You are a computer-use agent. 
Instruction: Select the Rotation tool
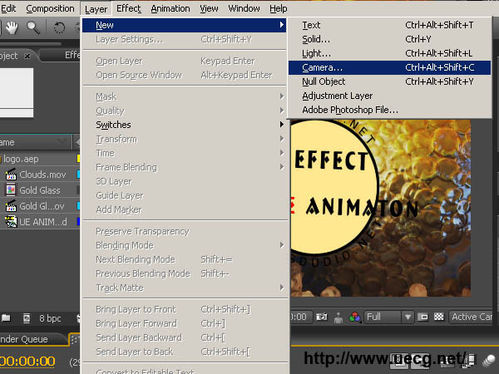click(59, 28)
